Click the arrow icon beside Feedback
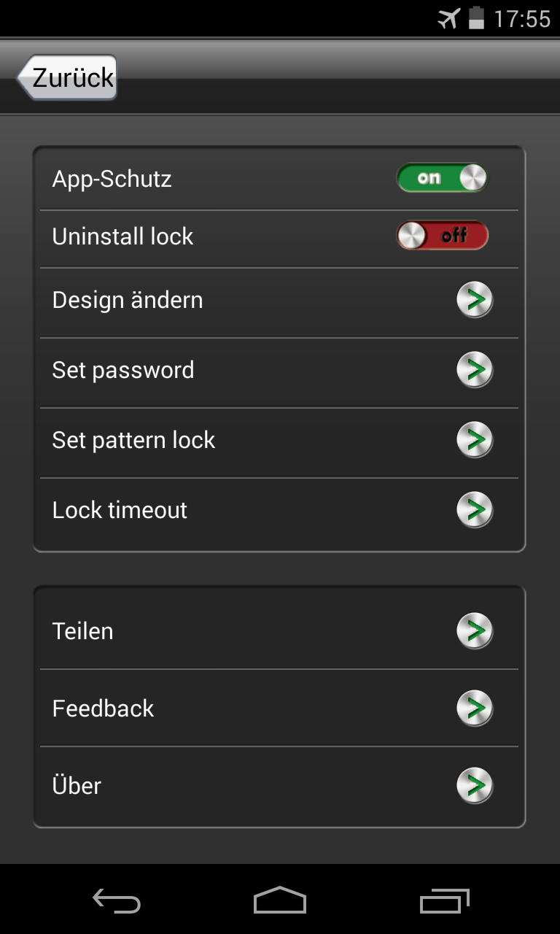This screenshot has height=934, width=560. [475, 708]
